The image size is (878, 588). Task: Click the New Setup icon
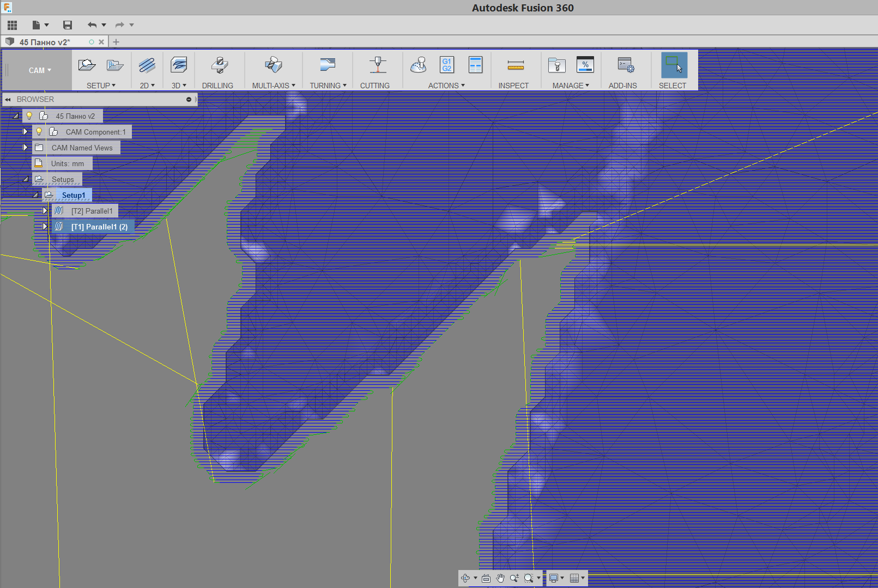tap(87, 65)
